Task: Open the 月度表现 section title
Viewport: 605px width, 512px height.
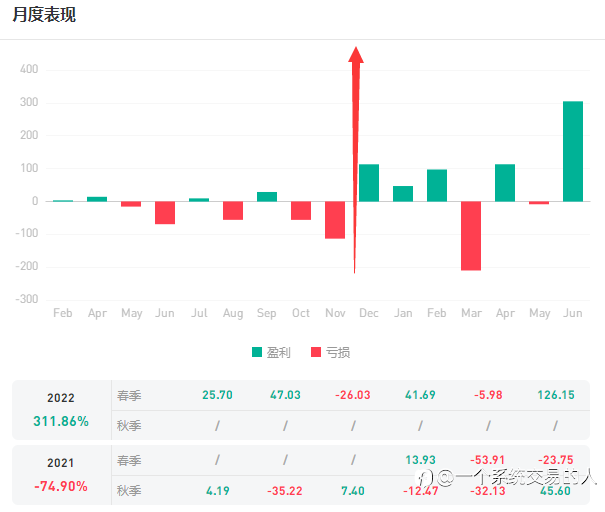Action: [44, 15]
